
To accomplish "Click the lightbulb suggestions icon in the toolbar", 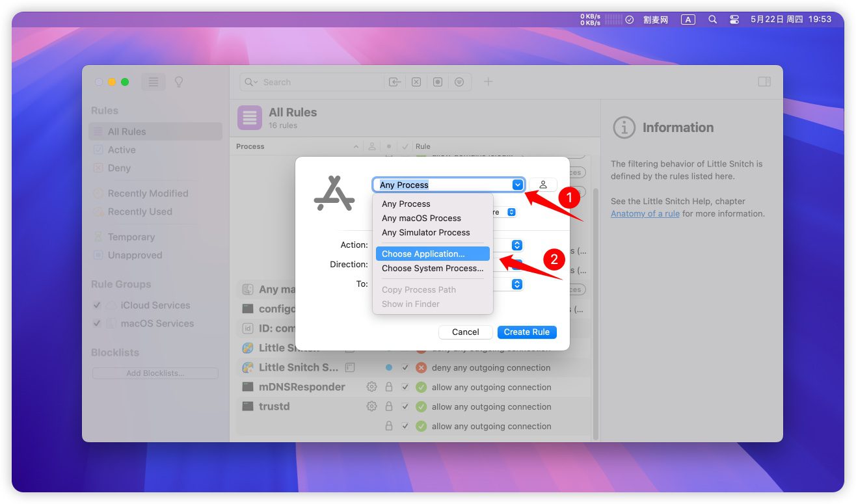I will 179,82.
